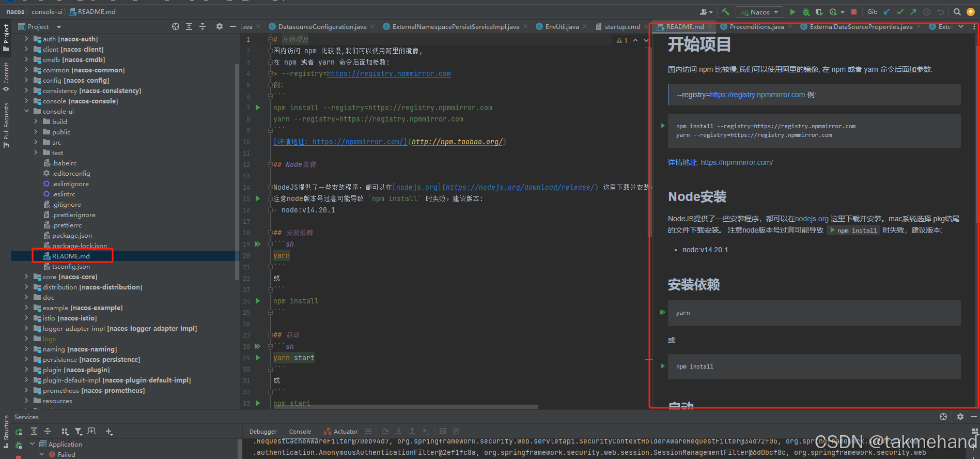Open the Project view selector dropdown
Viewport: 980px width, 459px height.
[x=58, y=27]
